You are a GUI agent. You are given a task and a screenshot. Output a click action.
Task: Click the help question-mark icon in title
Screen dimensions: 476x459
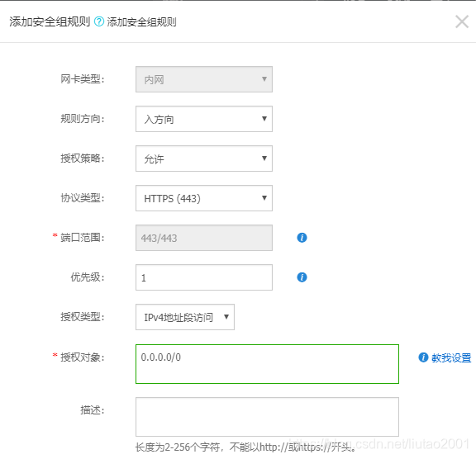tap(99, 21)
